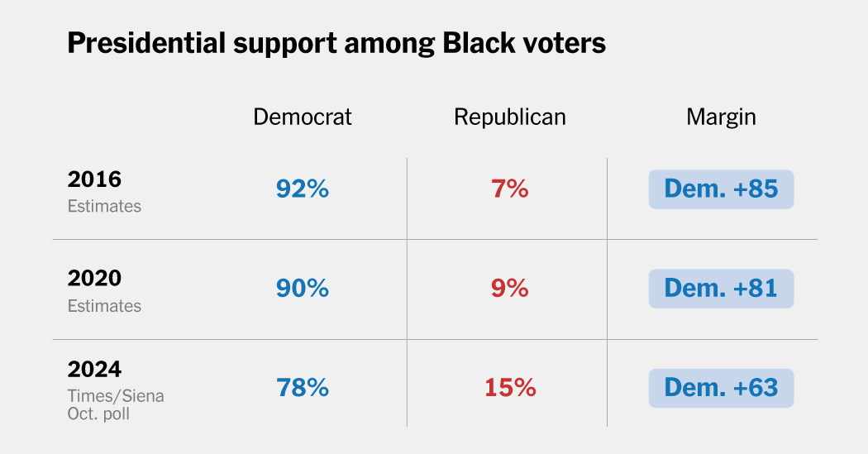868x454 pixels.
Task: Select the 78% Democrat value
Action: [x=303, y=388]
